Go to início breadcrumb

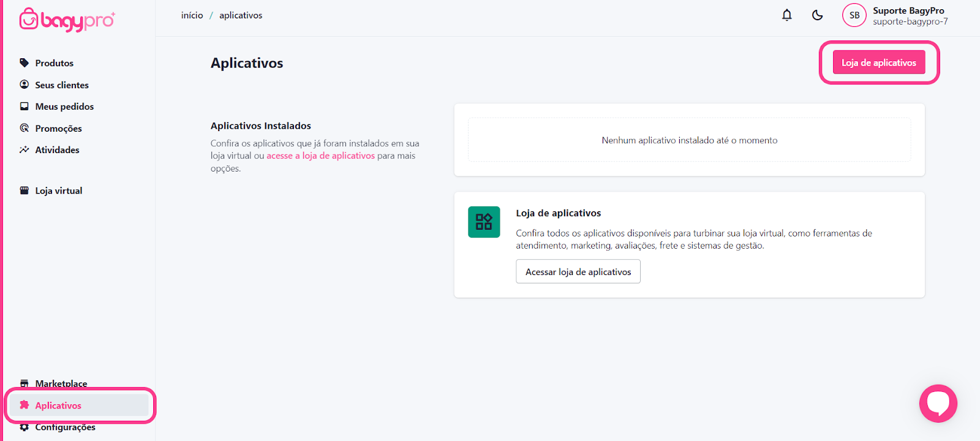click(192, 15)
